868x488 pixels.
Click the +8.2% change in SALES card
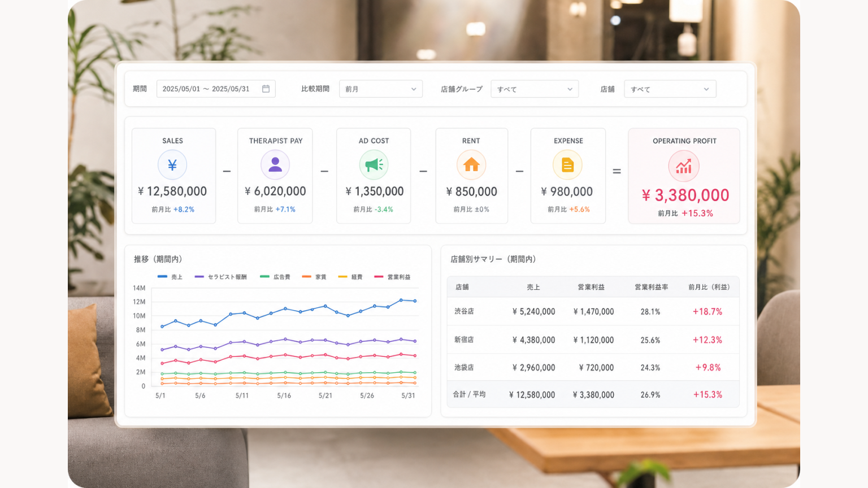(x=184, y=210)
